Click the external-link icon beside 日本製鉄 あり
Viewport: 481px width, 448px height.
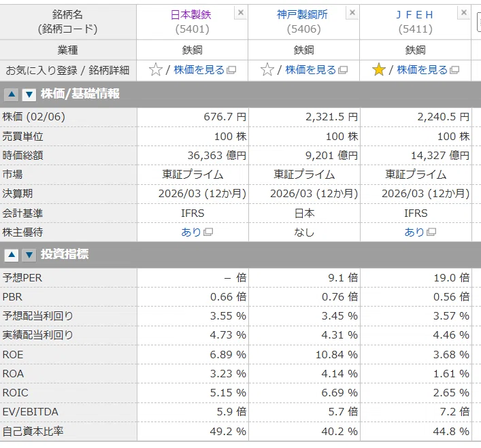click(208, 232)
